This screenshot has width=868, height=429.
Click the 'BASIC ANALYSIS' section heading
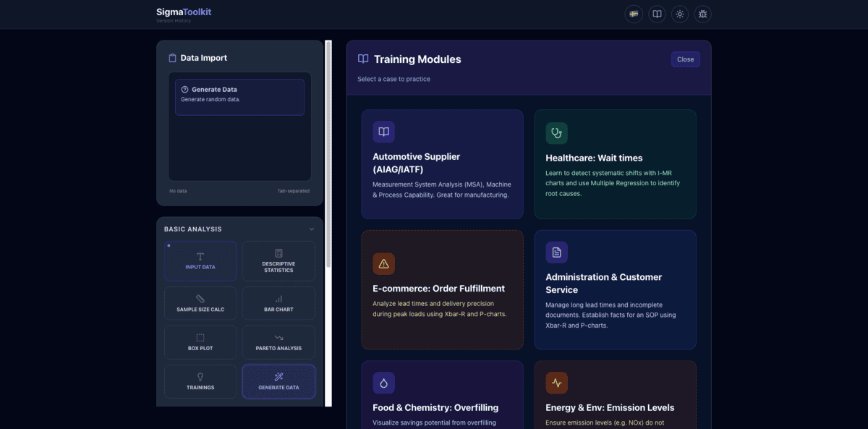[x=192, y=229]
